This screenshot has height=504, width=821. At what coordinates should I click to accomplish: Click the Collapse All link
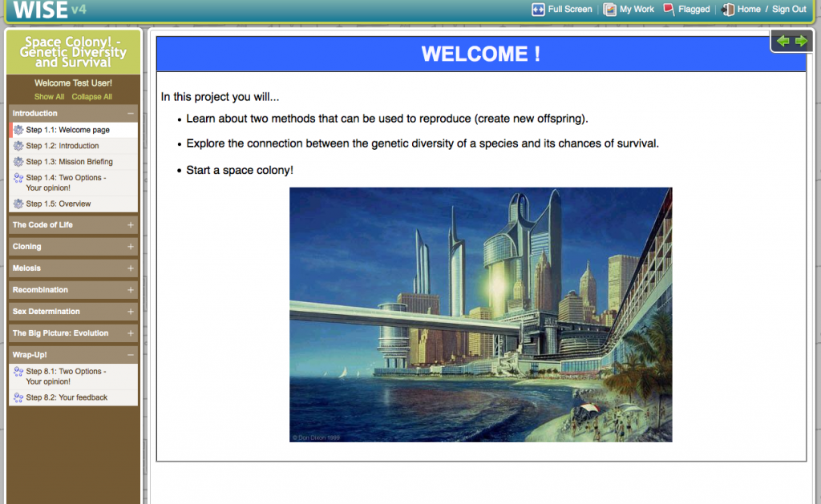click(x=91, y=97)
